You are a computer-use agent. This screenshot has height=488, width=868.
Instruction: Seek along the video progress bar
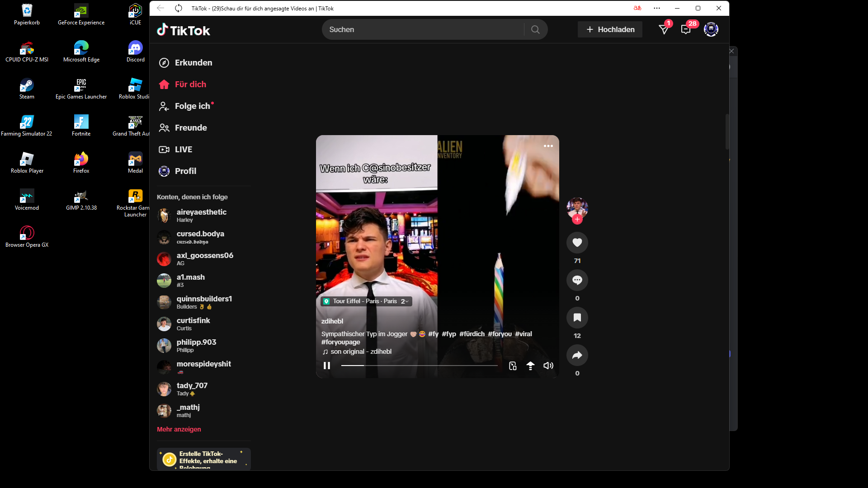[419, 365]
